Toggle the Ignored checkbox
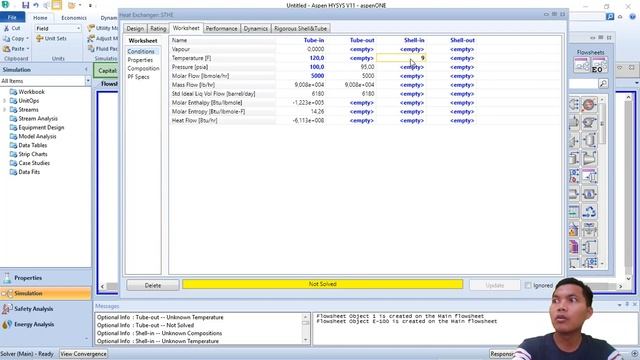The image size is (640, 360). pos(528,285)
